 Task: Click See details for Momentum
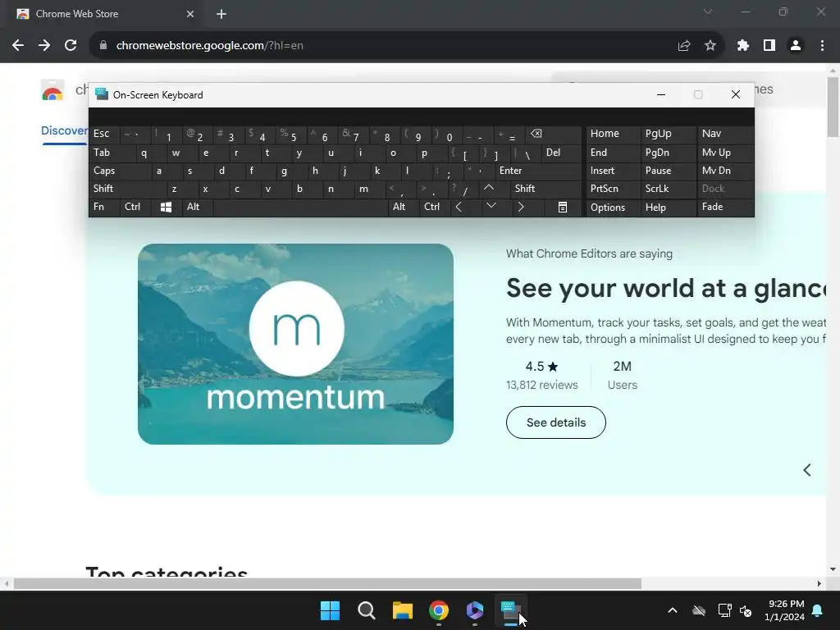[555, 422]
